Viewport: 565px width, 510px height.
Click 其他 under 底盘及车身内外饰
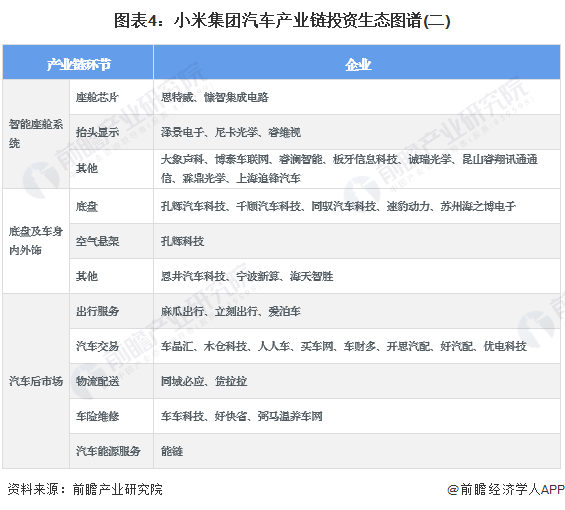point(111,276)
